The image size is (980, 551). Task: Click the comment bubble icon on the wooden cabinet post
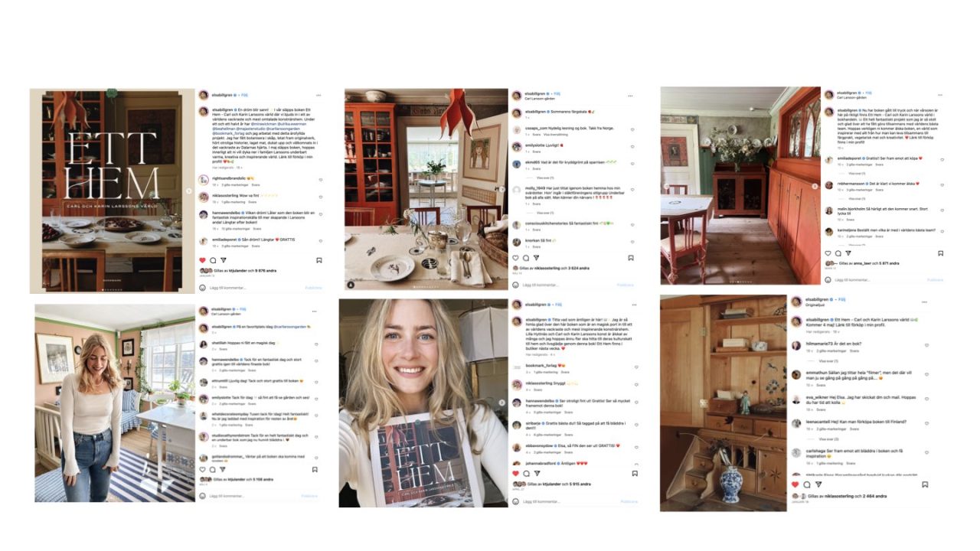pos(806,484)
